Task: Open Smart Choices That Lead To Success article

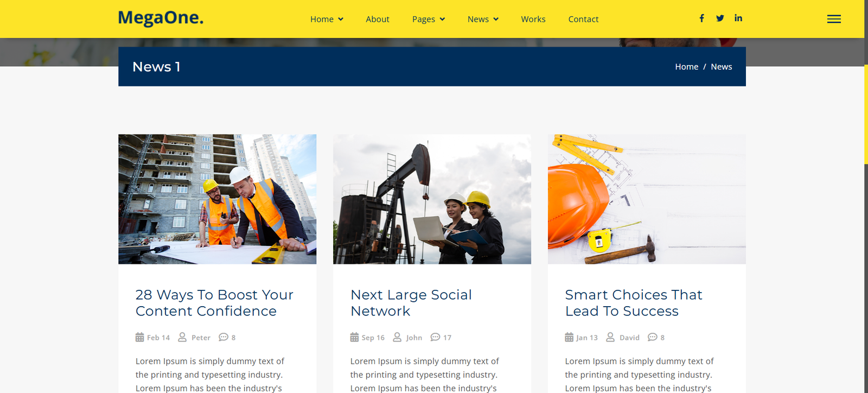Action: [634, 303]
